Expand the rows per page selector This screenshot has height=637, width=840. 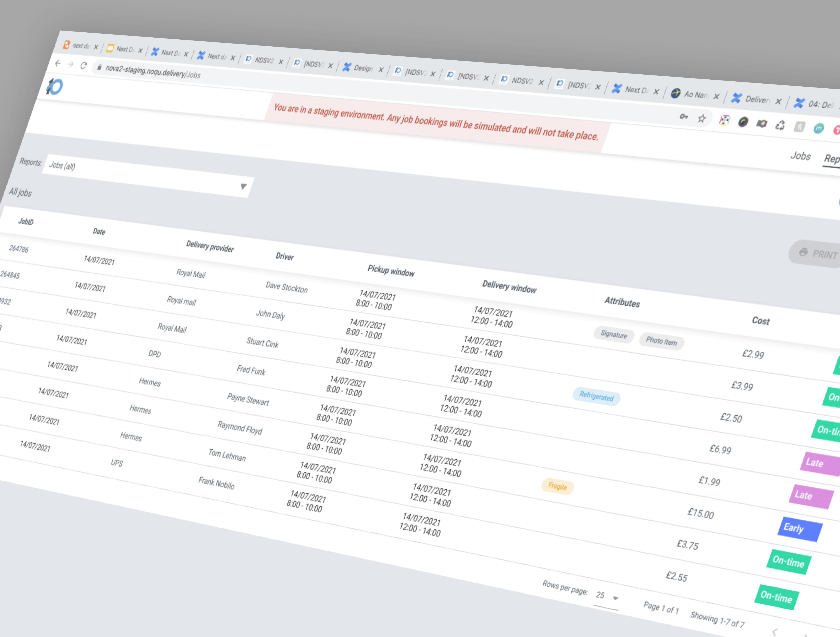(607, 596)
